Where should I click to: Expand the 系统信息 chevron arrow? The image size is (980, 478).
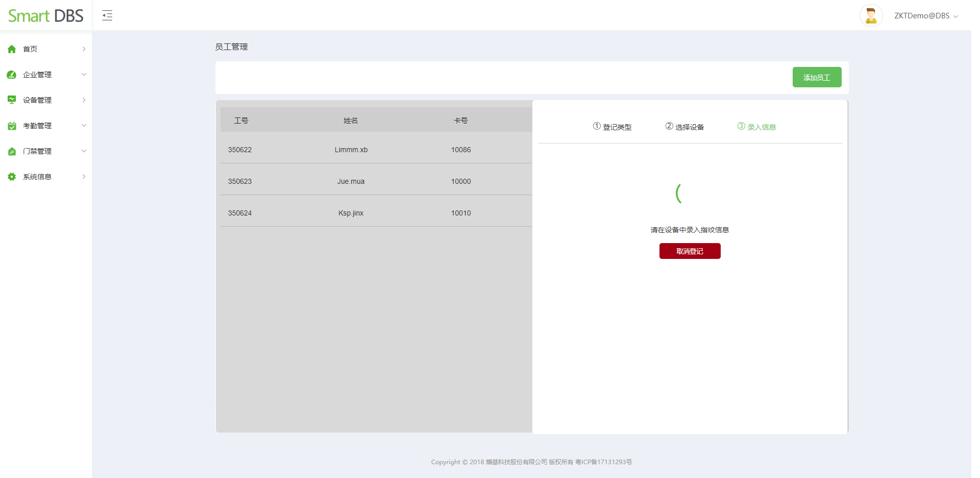84,177
